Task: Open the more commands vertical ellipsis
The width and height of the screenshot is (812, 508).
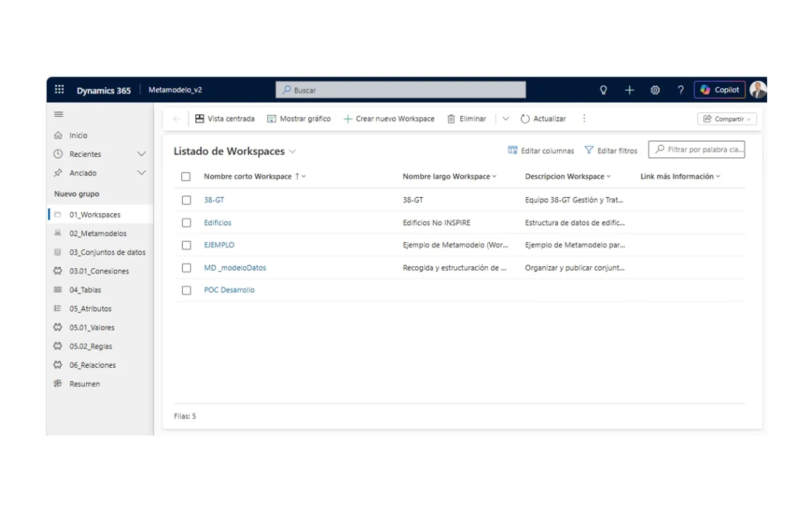Action: [x=584, y=118]
